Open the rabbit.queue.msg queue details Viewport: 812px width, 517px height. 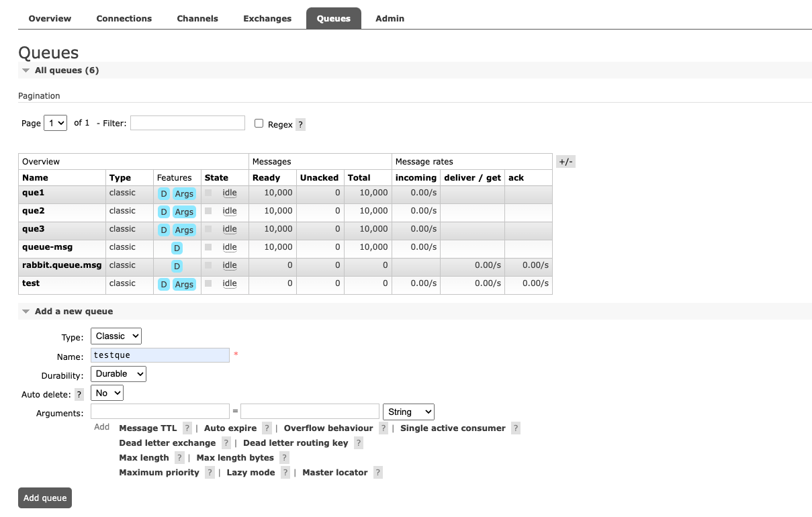pyautogui.click(x=62, y=265)
